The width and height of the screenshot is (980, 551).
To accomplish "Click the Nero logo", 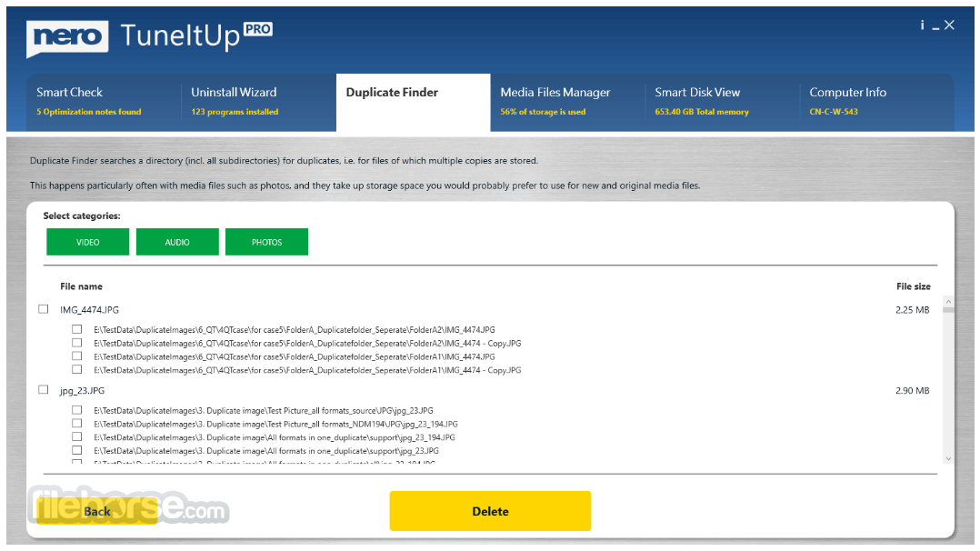I will point(67,37).
